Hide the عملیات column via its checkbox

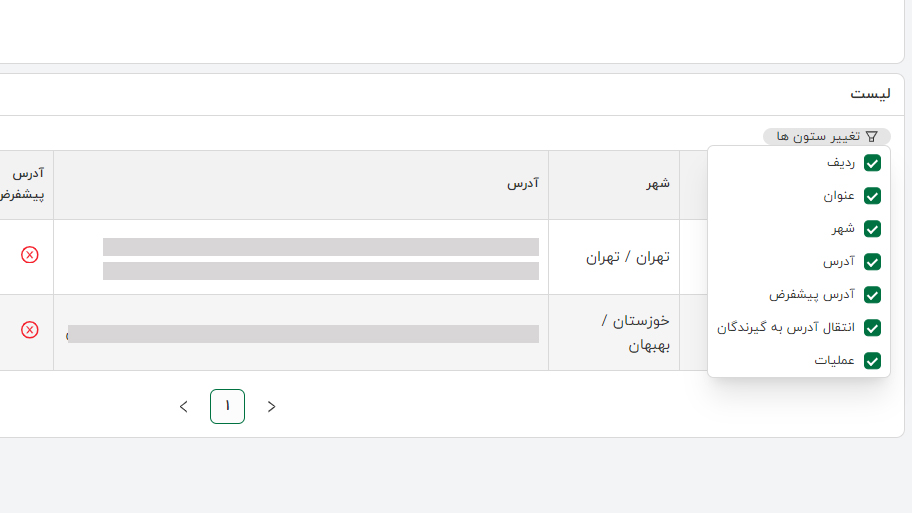pyautogui.click(x=872, y=361)
